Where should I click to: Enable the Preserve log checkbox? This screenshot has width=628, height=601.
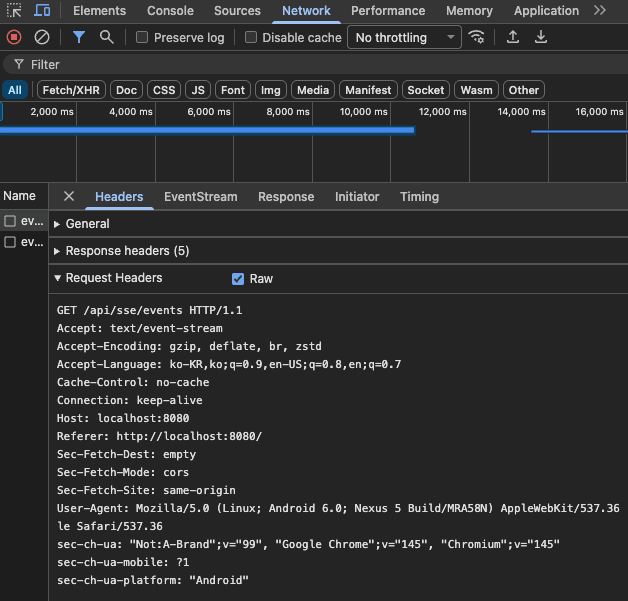pyautogui.click(x=142, y=38)
